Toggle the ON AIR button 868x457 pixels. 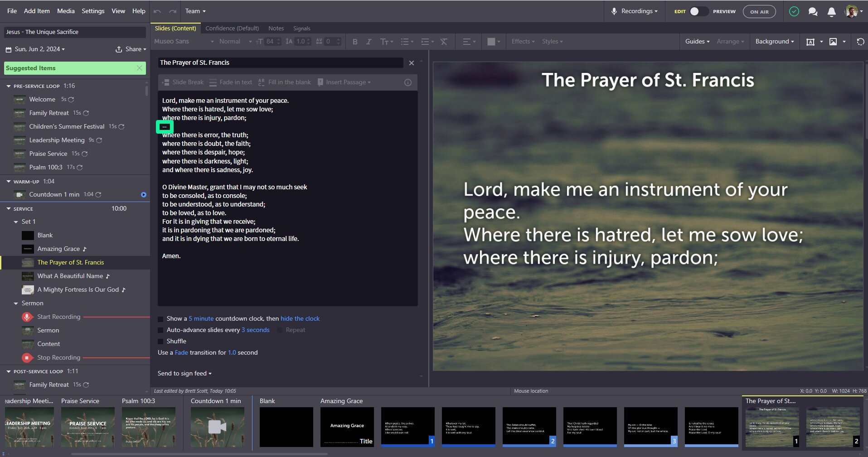coord(759,12)
